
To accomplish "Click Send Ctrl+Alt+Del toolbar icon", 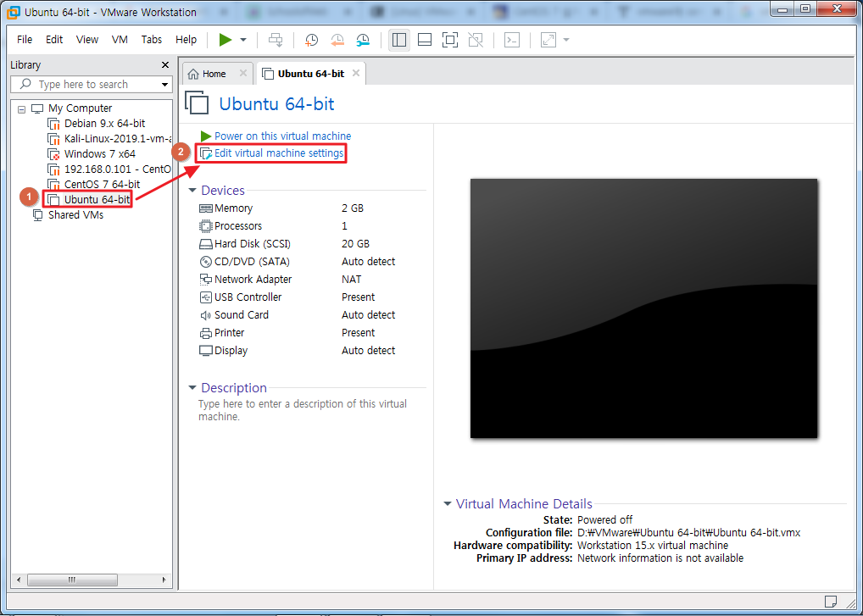I will 276,40.
